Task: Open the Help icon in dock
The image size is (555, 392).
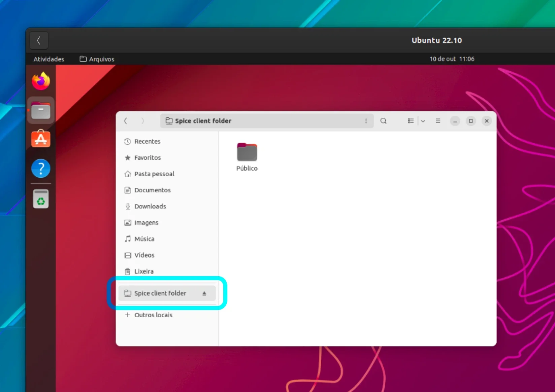Action: pos(41,168)
